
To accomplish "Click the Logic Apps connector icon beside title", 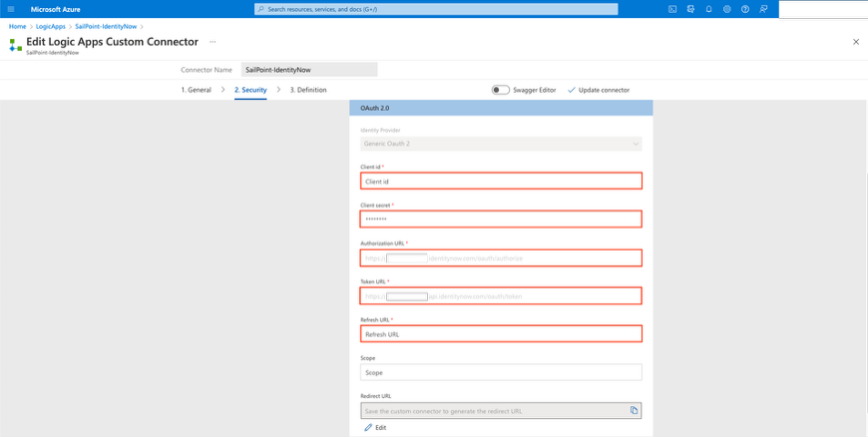I will click(16, 45).
